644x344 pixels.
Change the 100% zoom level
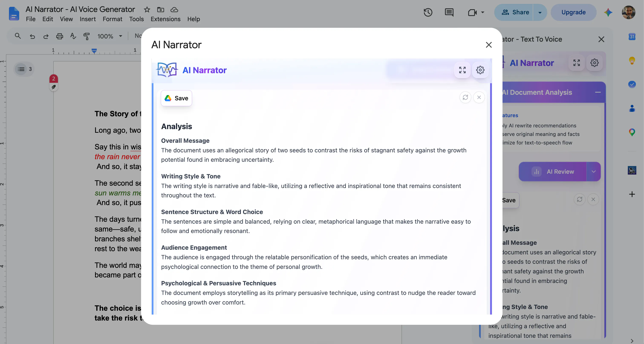(110, 36)
